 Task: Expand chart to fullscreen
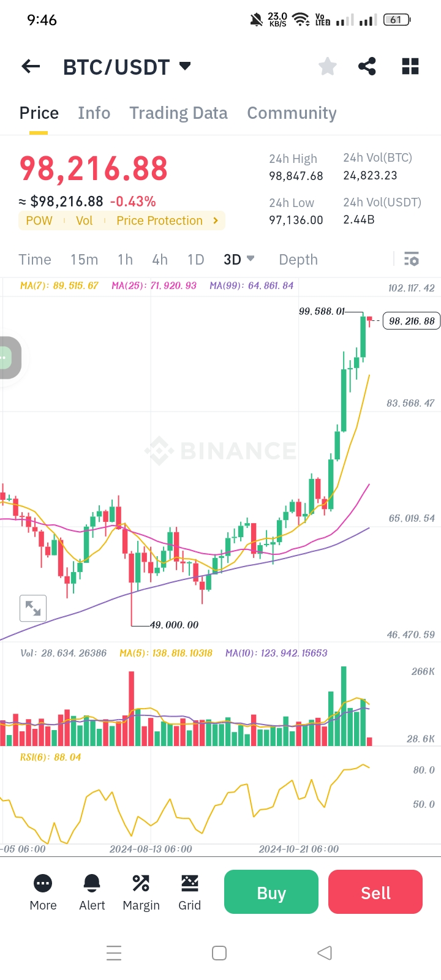click(33, 608)
